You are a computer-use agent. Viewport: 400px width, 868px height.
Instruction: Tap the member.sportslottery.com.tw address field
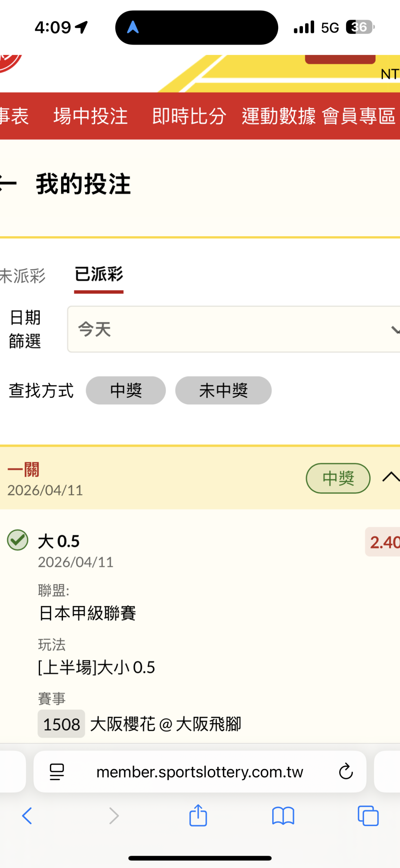tap(200, 772)
